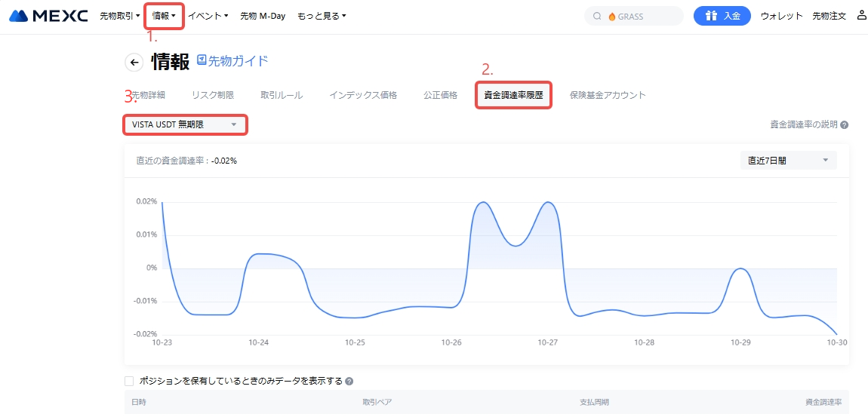Enable ポジションを保有しているときのみ checkbox

[x=129, y=381]
